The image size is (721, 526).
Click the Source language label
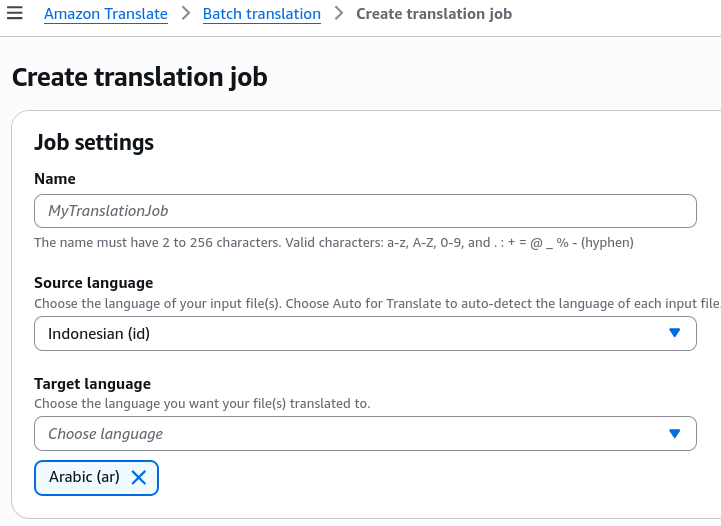coord(93,283)
